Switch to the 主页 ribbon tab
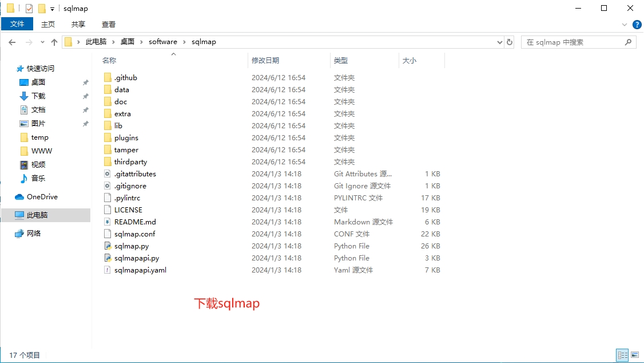 pos(47,24)
